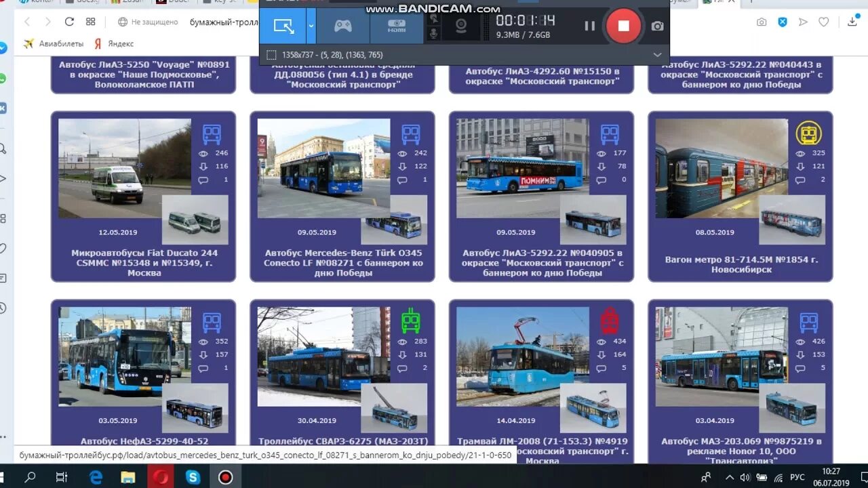Open VK in the Opera sidebar

pyautogui.click(x=3, y=108)
